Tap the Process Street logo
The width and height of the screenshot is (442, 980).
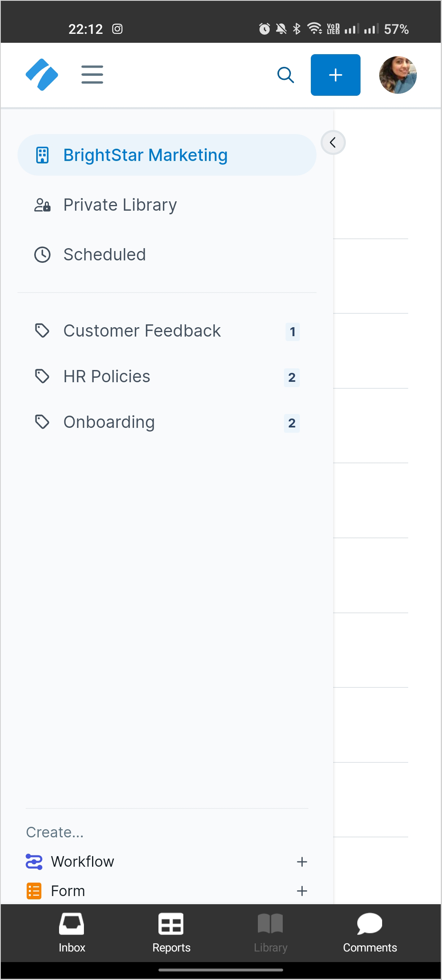point(42,75)
